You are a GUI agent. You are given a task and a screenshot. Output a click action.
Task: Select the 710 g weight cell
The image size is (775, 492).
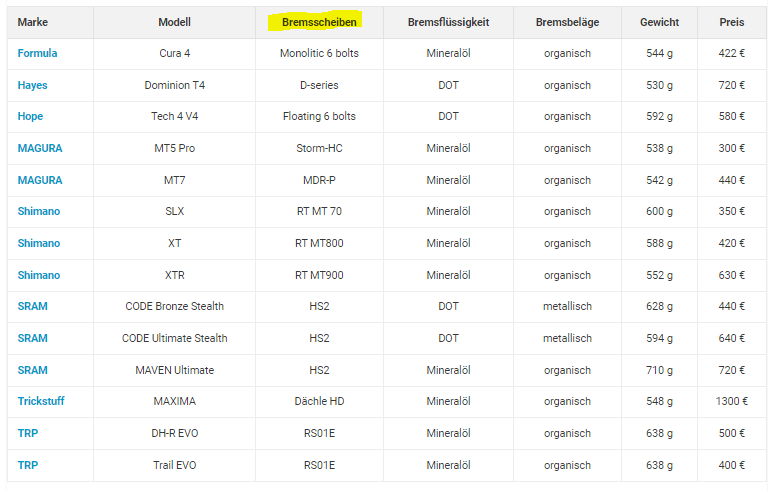point(659,370)
